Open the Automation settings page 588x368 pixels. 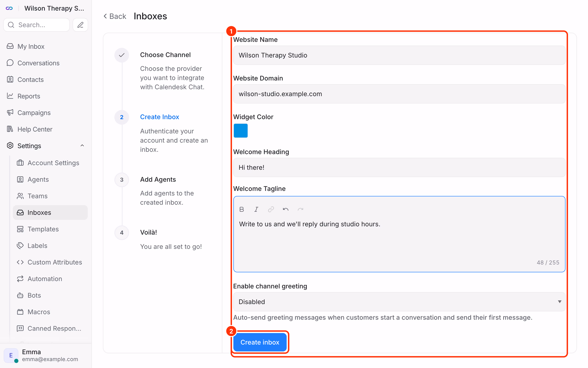(x=50, y=279)
